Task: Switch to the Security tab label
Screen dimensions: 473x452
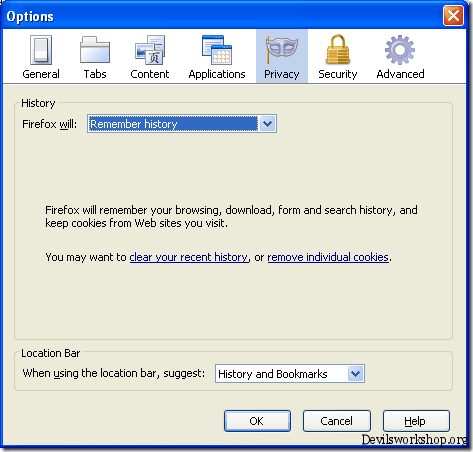Action: pyautogui.click(x=338, y=74)
